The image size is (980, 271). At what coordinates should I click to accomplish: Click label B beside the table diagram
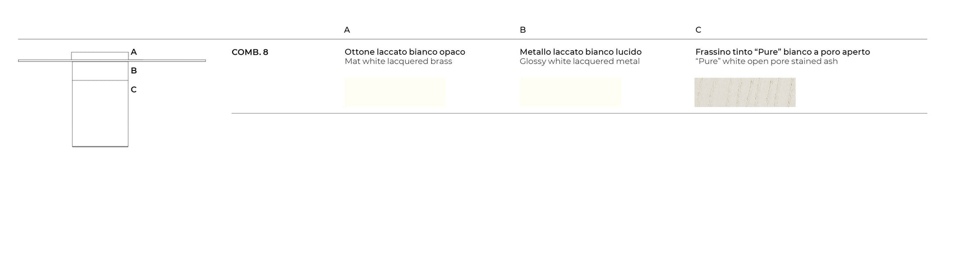(133, 70)
